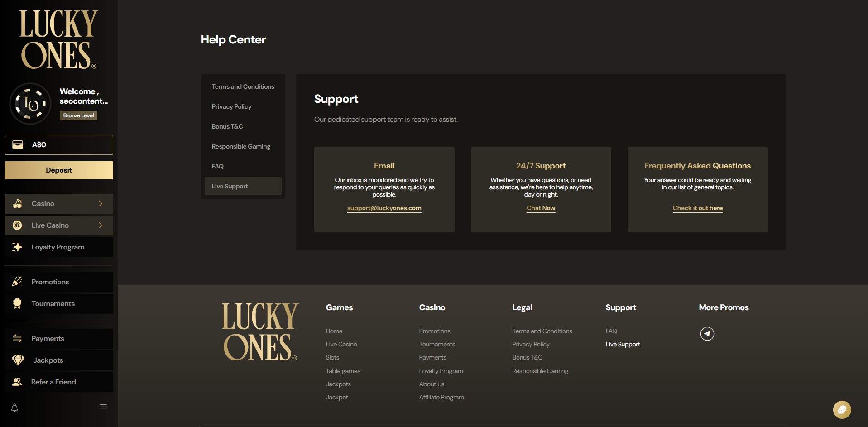Open notifications bell in sidebar
This screenshot has height=427, width=868.
pyautogui.click(x=14, y=408)
